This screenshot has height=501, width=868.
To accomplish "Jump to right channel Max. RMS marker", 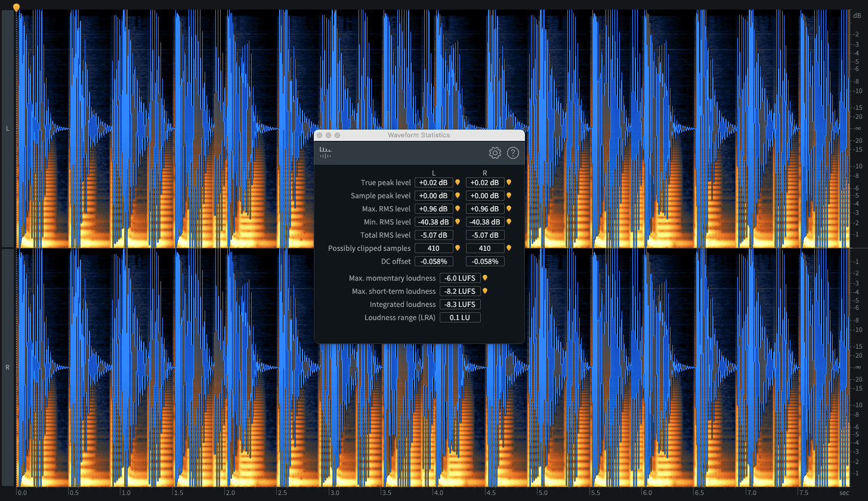I will (x=509, y=209).
